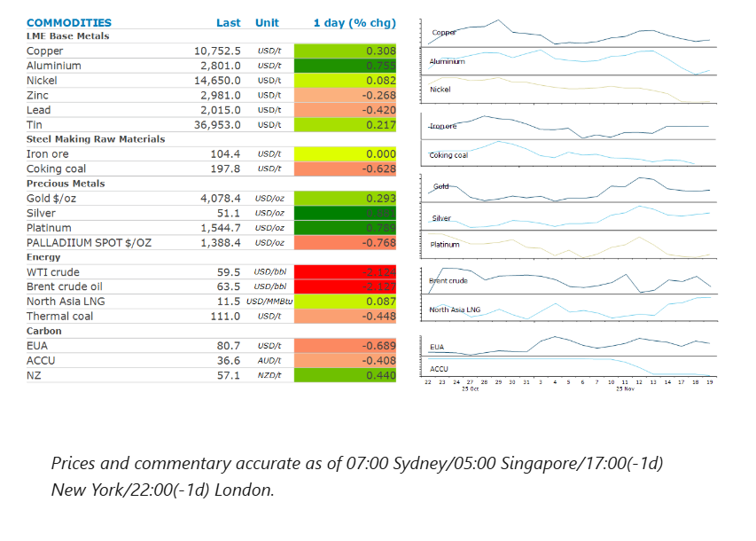The image size is (756, 541).
Task: Select Lead price 2,015.0
Action: pyautogui.click(x=221, y=110)
